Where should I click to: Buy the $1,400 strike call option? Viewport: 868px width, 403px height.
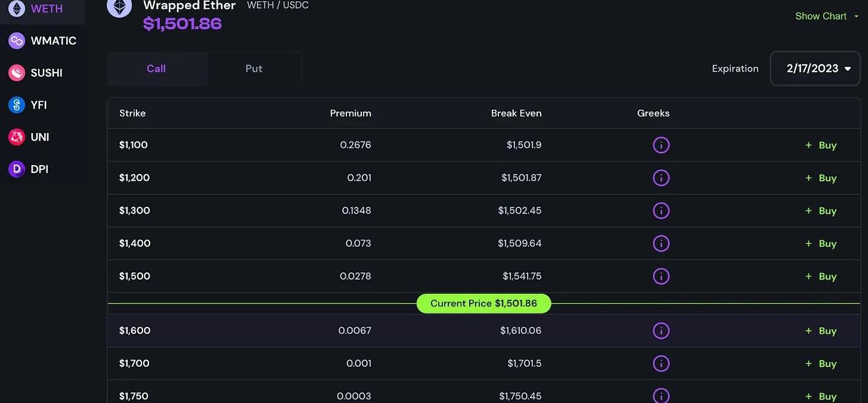(x=821, y=243)
